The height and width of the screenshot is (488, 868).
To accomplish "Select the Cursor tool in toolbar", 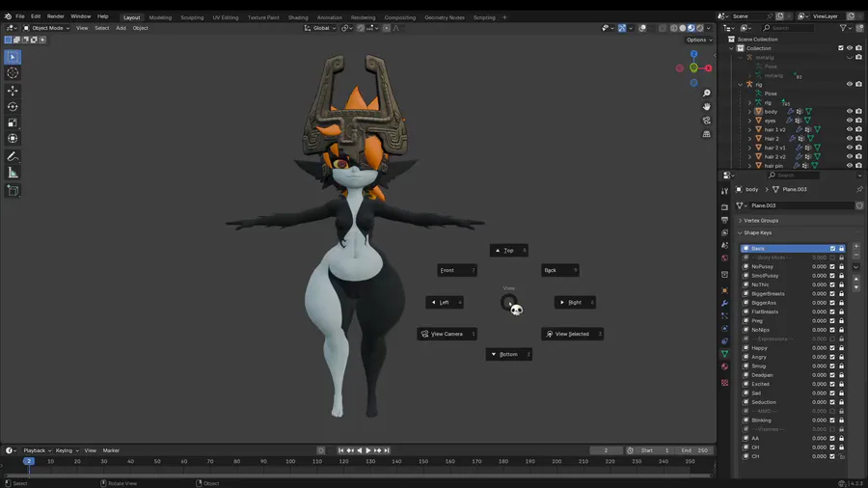I will (x=13, y=73).
